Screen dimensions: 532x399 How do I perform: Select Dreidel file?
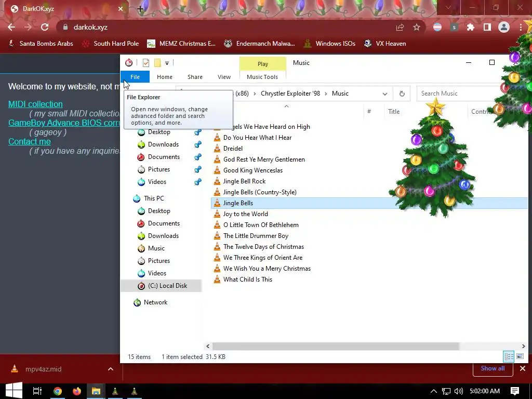pyautogui.click(x=233, y=148)
